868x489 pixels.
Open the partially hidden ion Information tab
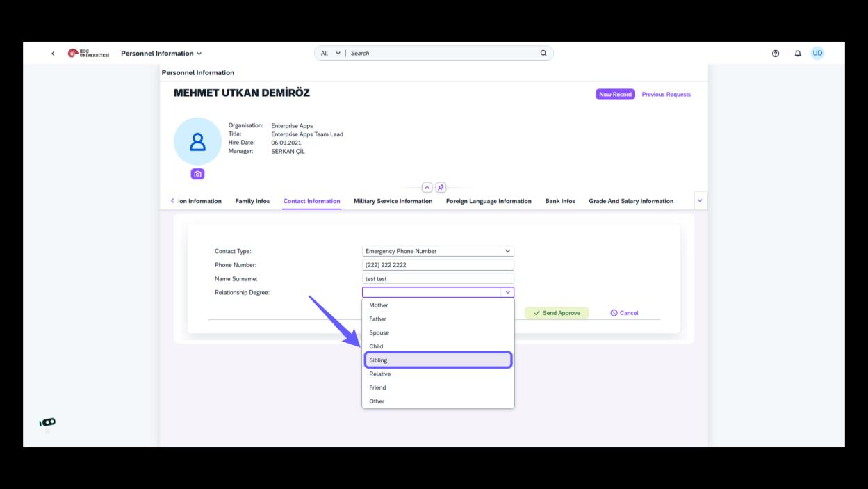[199, 201]
